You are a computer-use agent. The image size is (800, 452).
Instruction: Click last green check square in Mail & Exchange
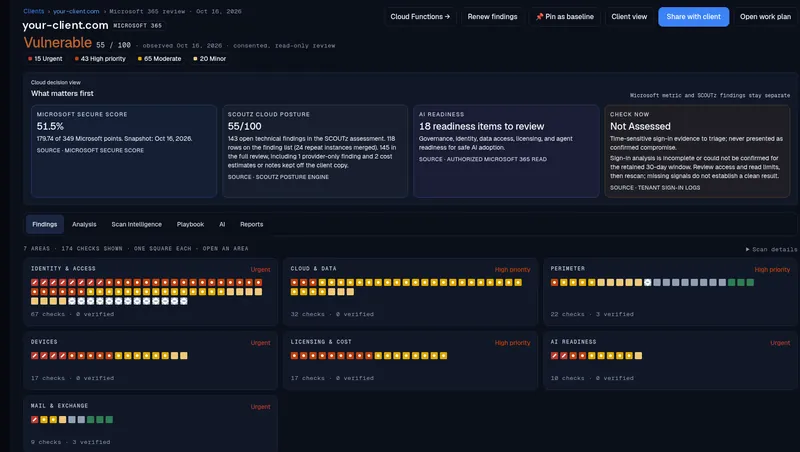point(109,419)
